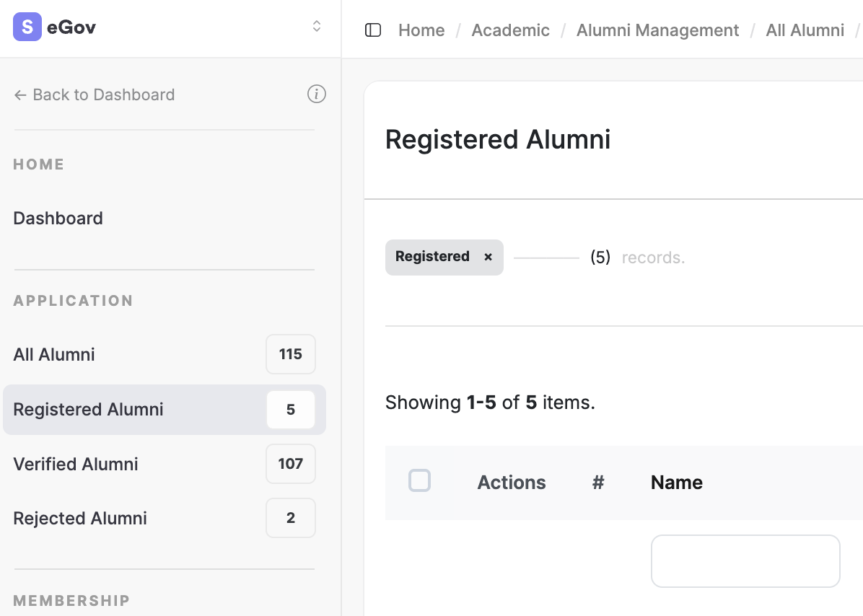The height and width of the screenshot is (616, 863).
Task: Click the eGov purple S logo icon
Action: 27,27
